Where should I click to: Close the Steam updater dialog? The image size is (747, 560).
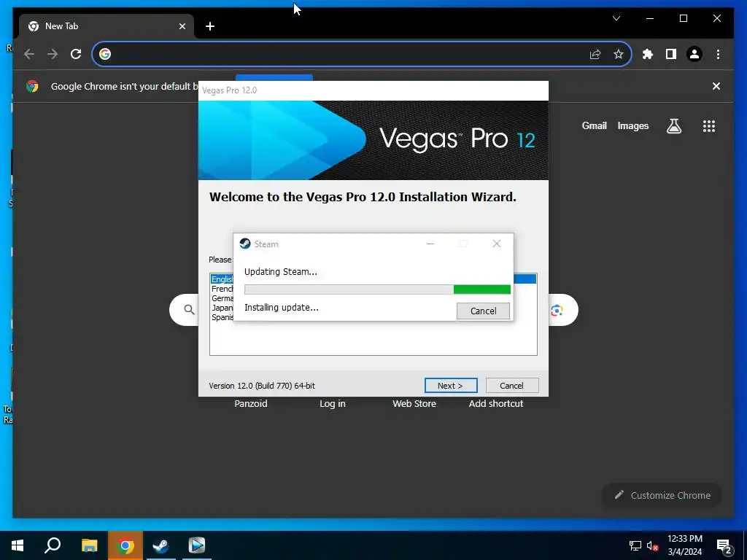[496, 244]
